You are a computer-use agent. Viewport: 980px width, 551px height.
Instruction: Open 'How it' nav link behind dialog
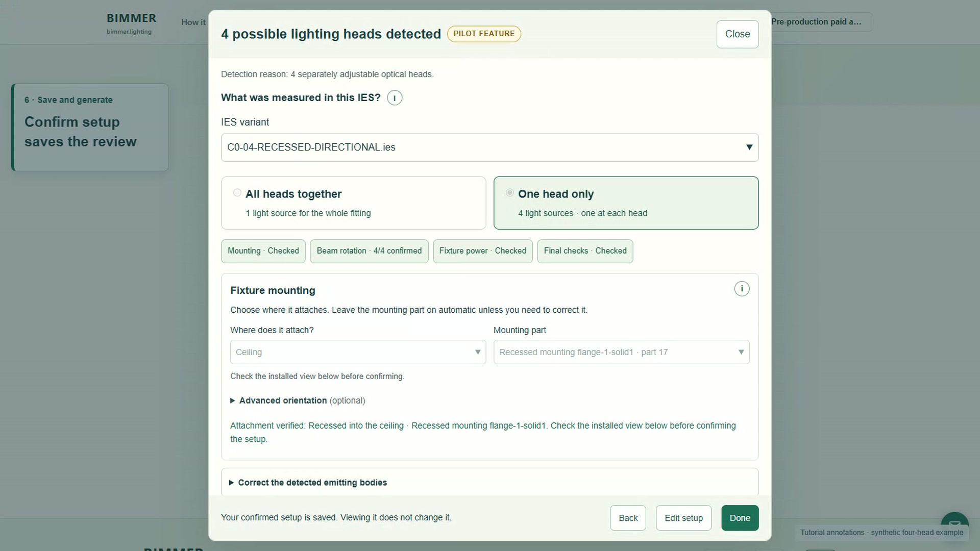[193, 22]
